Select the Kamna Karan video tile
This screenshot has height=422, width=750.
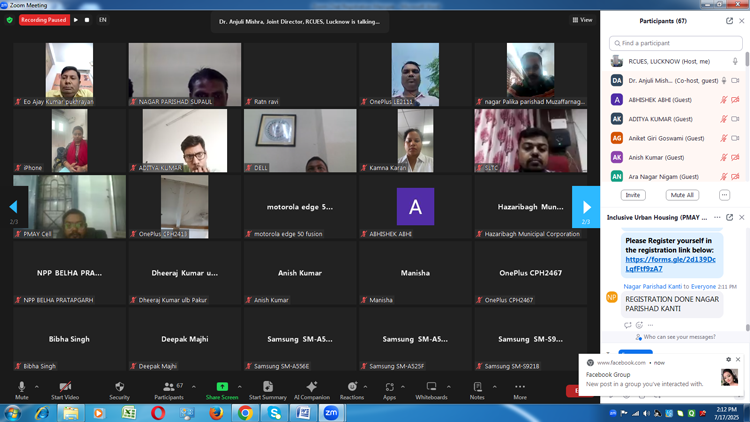click(x=415, y=141)
